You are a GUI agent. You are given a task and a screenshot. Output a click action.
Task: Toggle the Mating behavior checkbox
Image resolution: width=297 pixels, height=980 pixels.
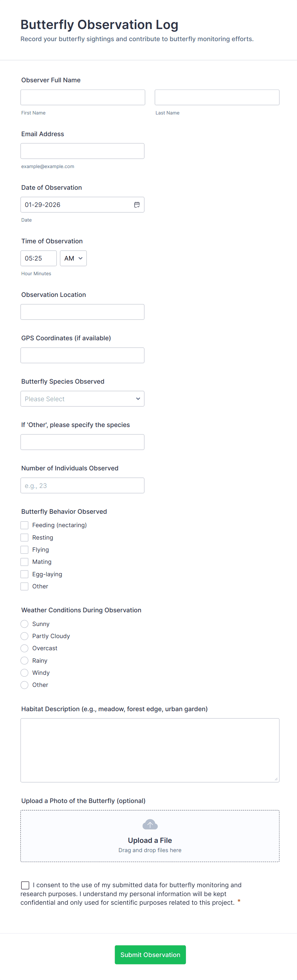point(24,562)
